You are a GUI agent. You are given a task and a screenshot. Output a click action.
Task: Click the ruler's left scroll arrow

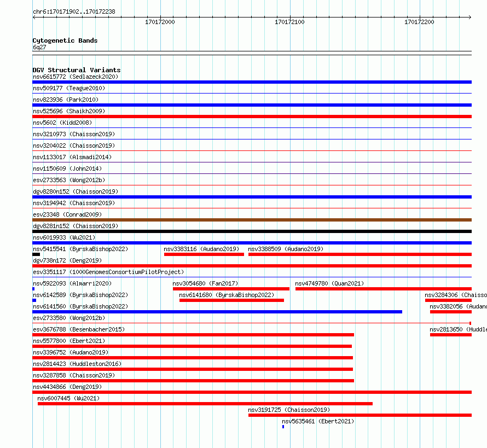34,18
